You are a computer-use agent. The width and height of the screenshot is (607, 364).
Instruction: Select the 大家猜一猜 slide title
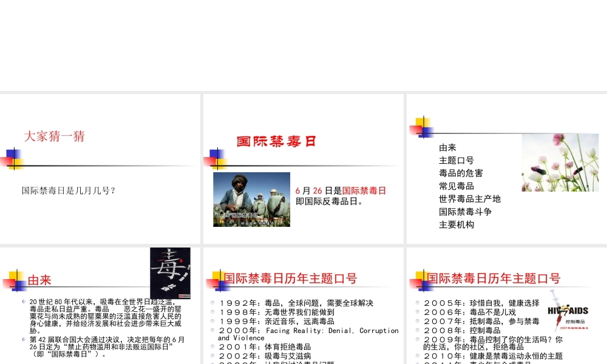point(55,136)
